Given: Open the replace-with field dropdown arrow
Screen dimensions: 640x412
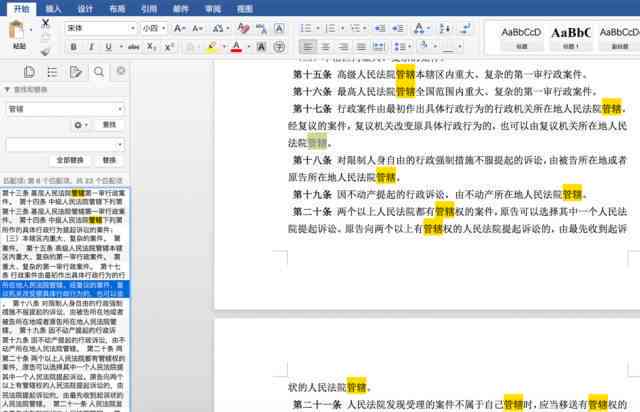Looking at the screenshot, I should (x=120, y=145).
